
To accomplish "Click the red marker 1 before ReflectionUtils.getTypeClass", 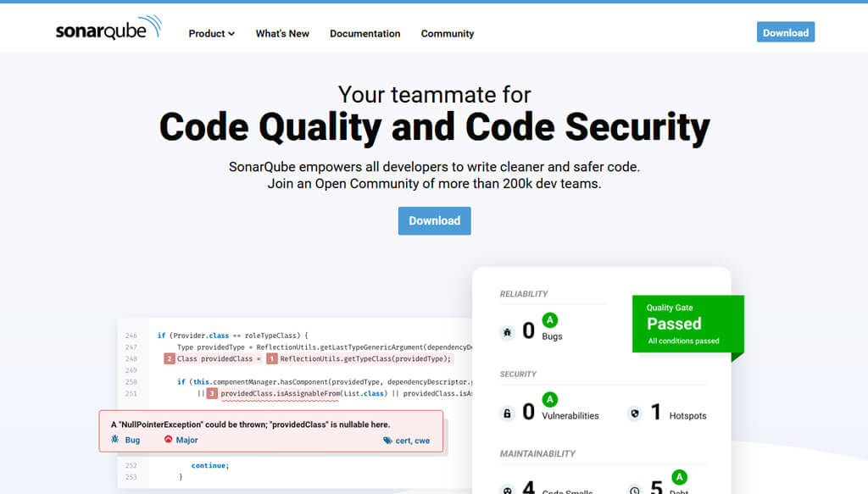I will coord(272,358).
